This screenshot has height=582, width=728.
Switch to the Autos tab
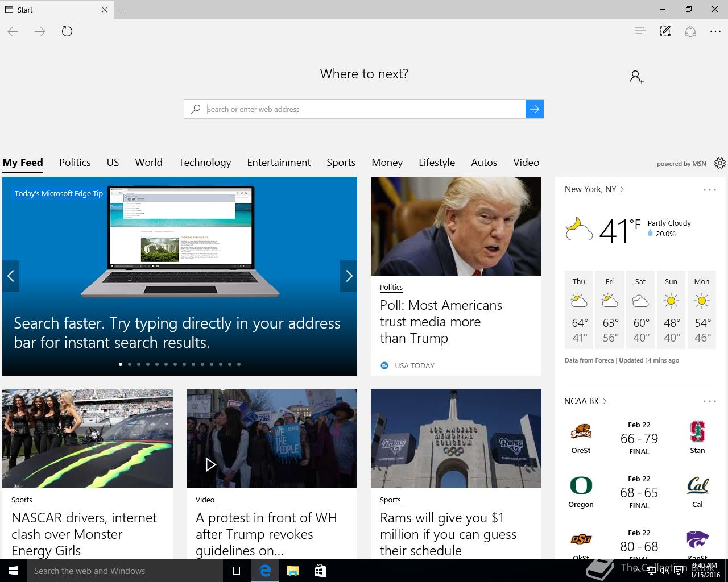[x=484, y=163]
